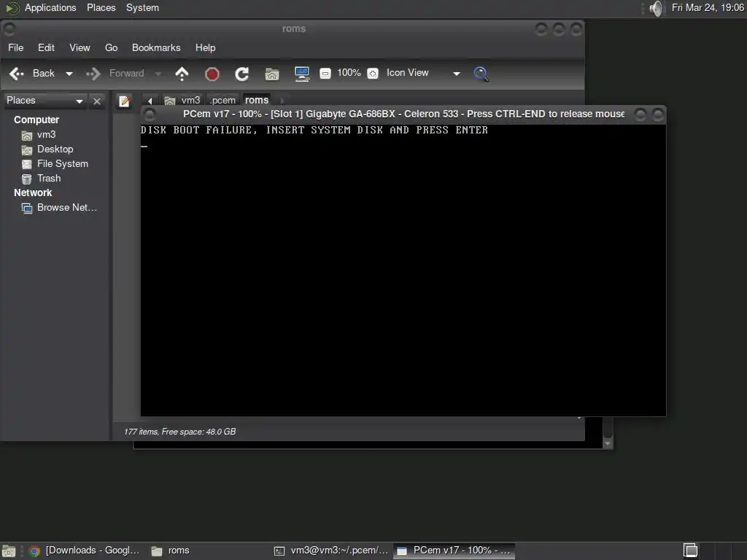This screenshot has height=560, width=747.
Task: Open the Places sidebar selector dropdown
Action: [44, 101]
